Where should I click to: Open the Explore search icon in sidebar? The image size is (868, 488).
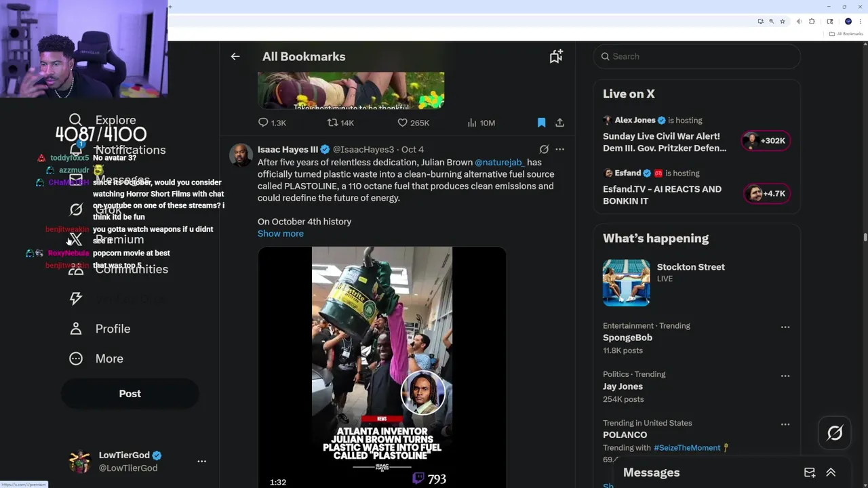[x=76, y=120]
